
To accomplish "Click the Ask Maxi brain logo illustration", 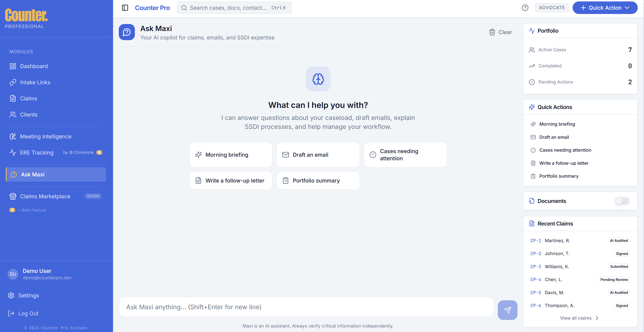I will click(318, 79).
